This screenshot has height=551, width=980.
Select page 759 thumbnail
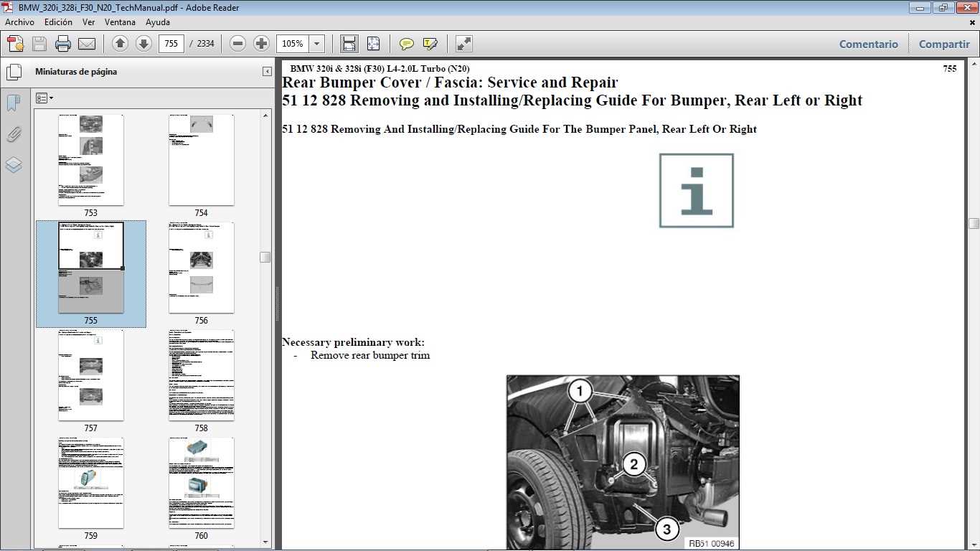tap(90, 483)
